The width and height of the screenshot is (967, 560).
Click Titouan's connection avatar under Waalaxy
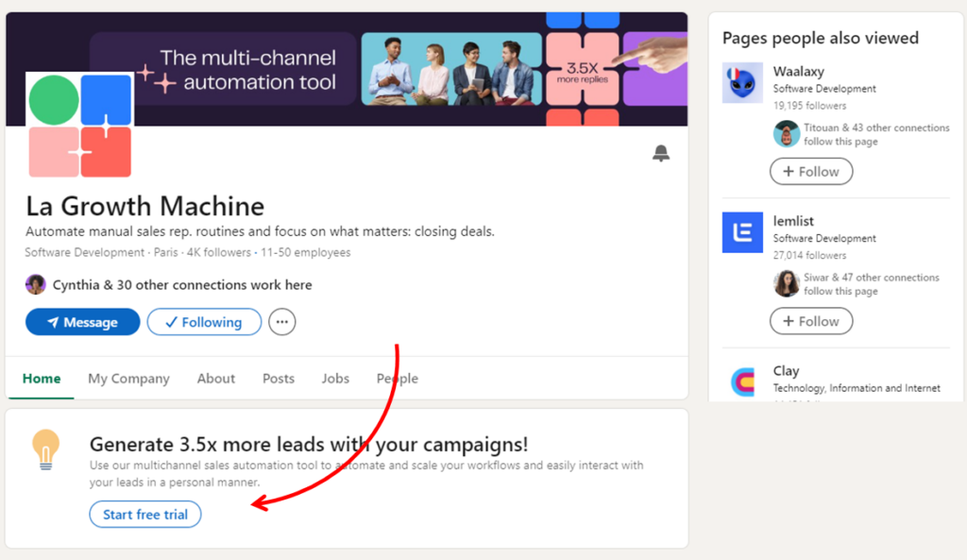tap(786, 134)
